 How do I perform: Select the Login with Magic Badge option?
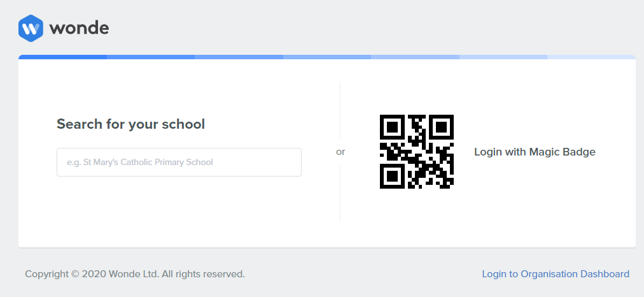coord(535,152)
